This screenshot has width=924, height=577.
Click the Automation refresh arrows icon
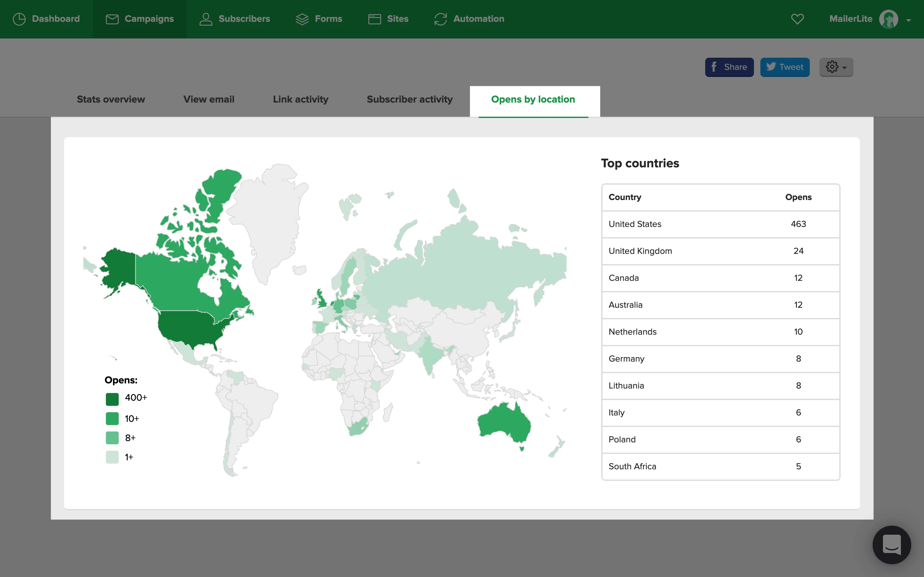440,19
